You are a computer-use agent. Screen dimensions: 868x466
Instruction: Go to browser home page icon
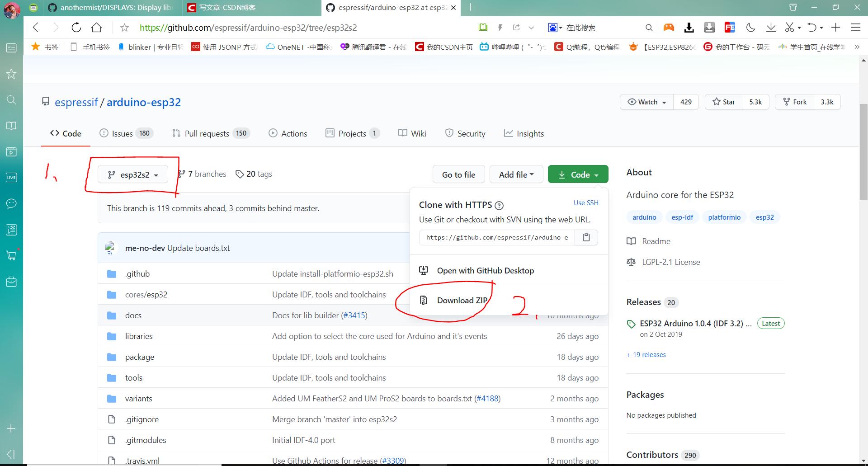96,28
